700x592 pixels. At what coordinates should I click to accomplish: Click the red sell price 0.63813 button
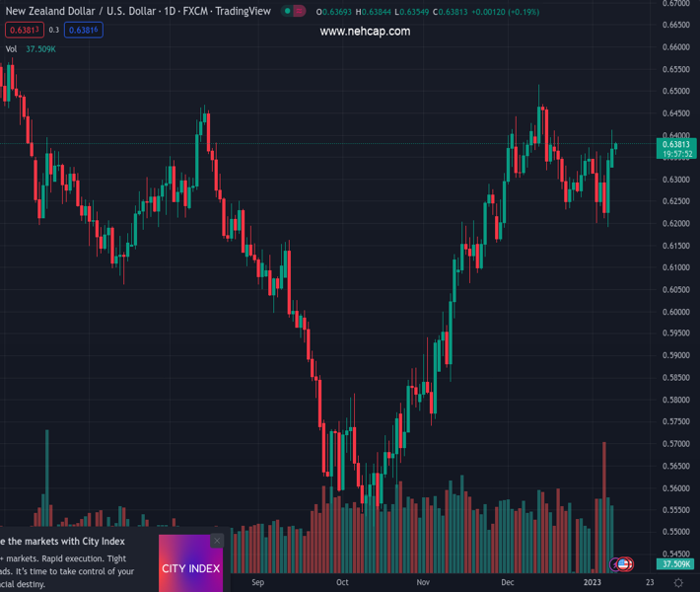24,31
